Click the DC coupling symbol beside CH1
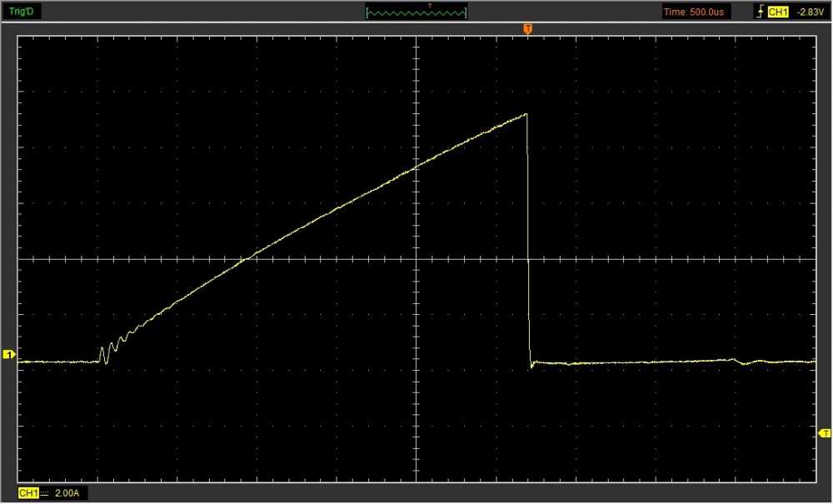Viewport: 833px width, 504px height. click(x=45, y=494)
